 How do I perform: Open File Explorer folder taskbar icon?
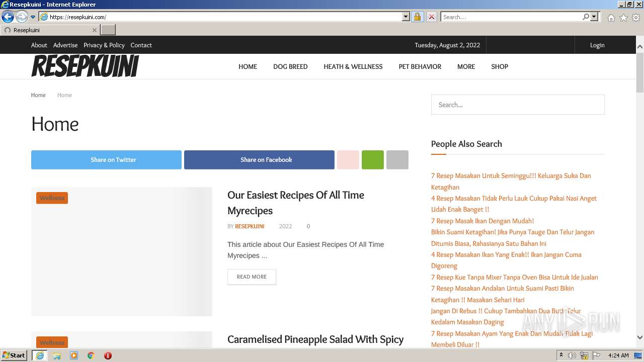[x=57, y=355]
